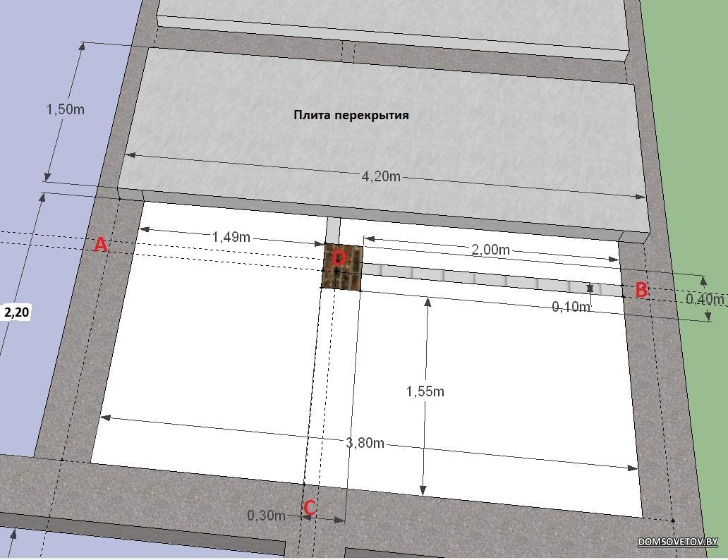
Task: Select the 1,49m dimension text
Action: point(231,237)
